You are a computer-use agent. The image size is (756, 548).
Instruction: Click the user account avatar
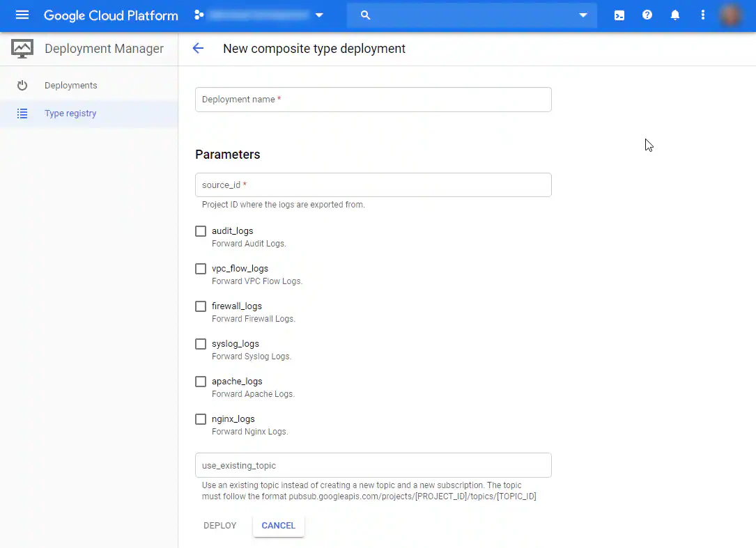[731, 15]
